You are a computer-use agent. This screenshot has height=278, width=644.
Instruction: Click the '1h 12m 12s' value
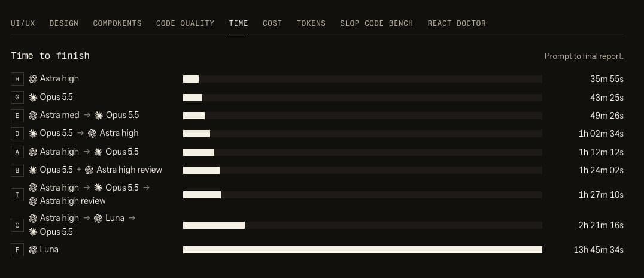pos(601,152)
